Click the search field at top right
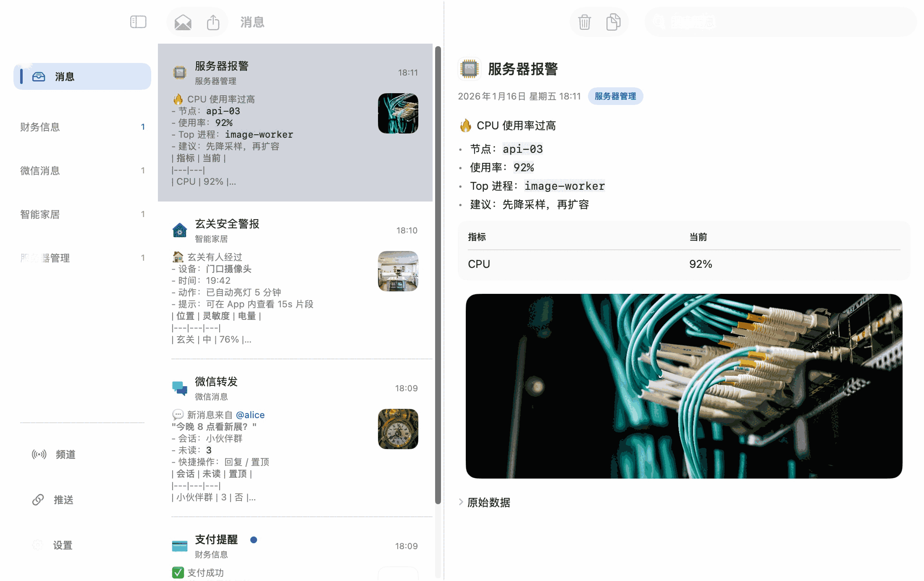The image size is (924, 581). coord(781,22)
